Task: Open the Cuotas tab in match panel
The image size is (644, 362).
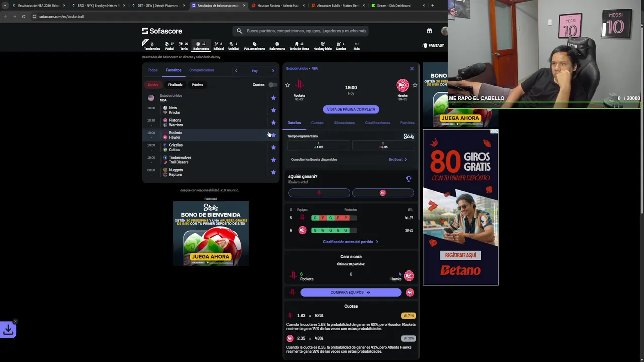Action: [x=317, y=123]
